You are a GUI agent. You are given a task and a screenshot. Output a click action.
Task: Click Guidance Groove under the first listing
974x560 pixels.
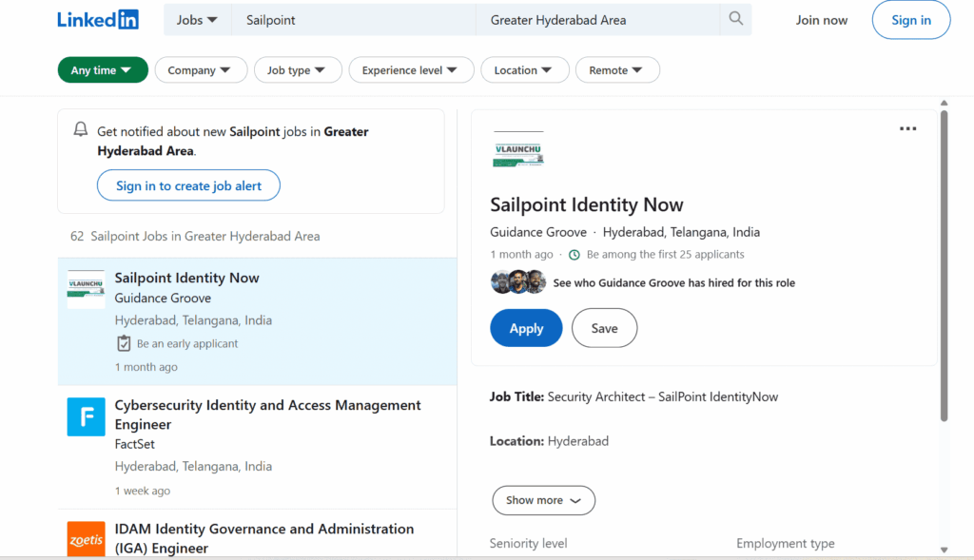[163, 298]
